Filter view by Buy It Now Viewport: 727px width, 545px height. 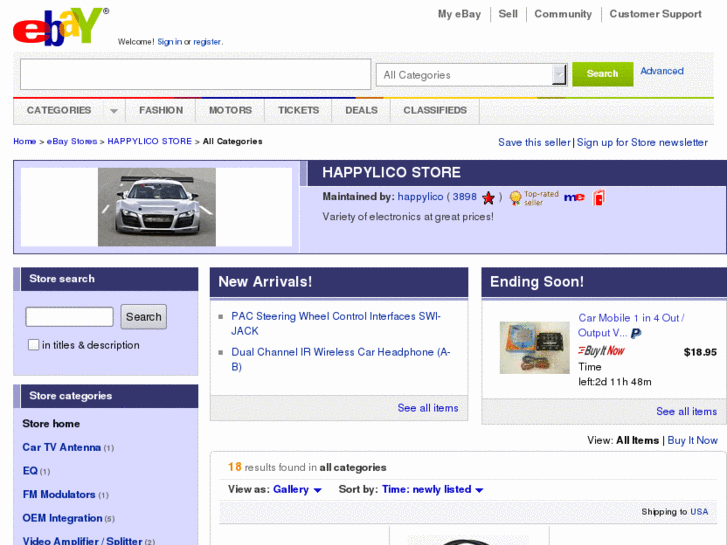click(692, 440)
